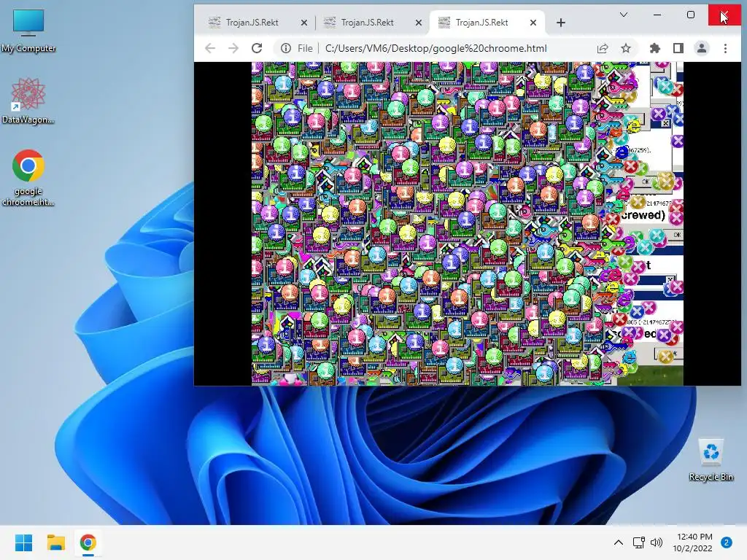Select the active third Trojan.JS.Rekt tab
Viewport: 747px width, 560px height.
(x=481, y=23)
